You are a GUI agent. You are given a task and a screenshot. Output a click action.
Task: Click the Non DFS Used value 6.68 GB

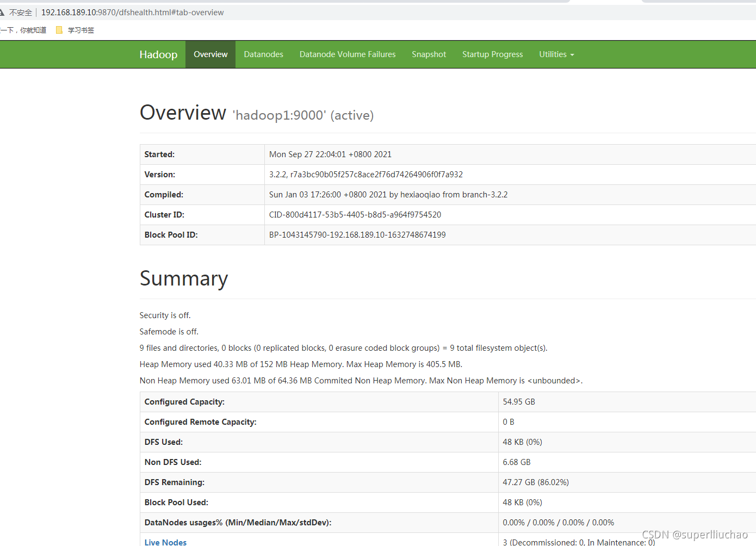[x=517, y=462]
